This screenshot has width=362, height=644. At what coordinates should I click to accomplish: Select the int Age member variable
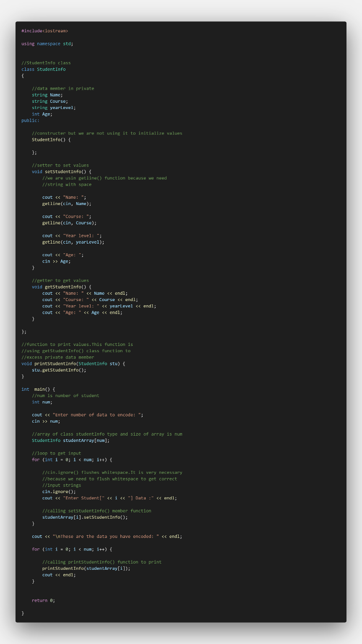tap(42, 114)
